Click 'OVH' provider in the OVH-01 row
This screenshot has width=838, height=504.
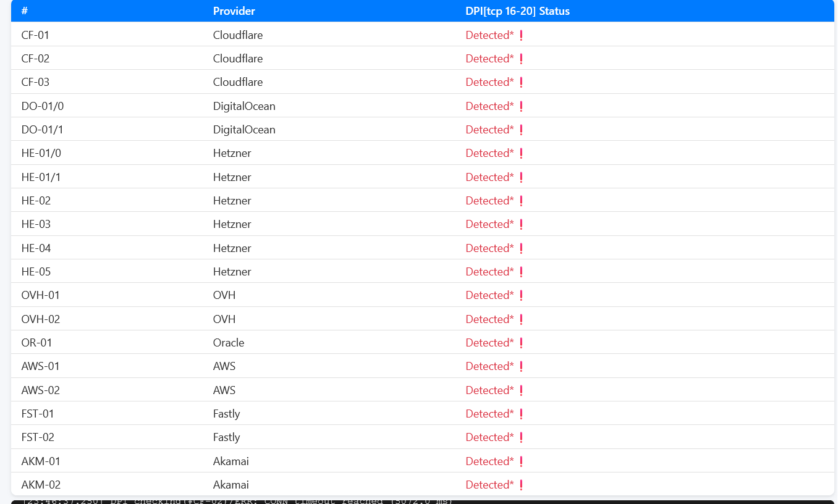pyautogui.click(x=224, y=295)
